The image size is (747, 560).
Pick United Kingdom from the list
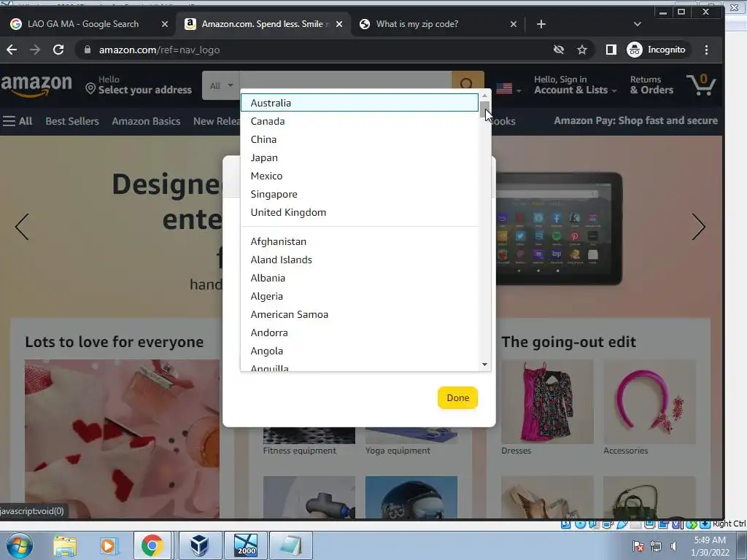[x=359, y=212]
